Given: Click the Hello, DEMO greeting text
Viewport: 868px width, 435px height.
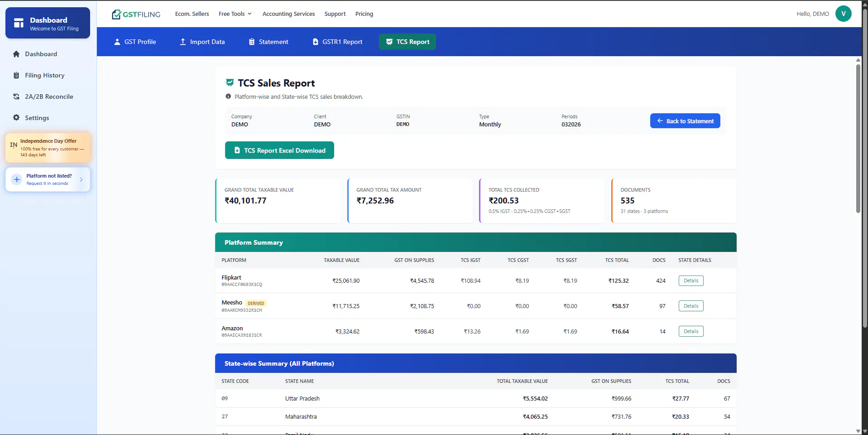Looking at the screenshot, I should 813,14.
